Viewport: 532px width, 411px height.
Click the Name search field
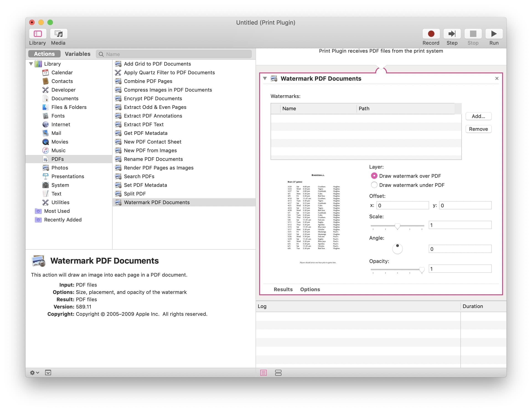174,54
